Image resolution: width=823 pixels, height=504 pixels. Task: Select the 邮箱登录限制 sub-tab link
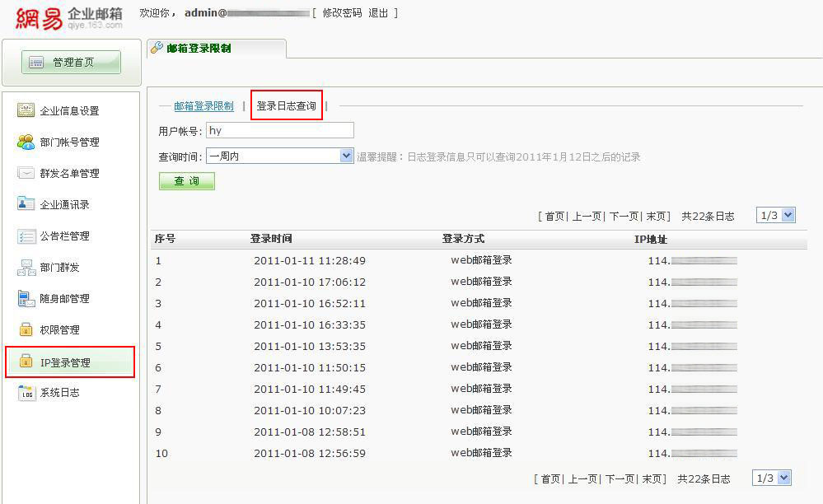[203, 106]
